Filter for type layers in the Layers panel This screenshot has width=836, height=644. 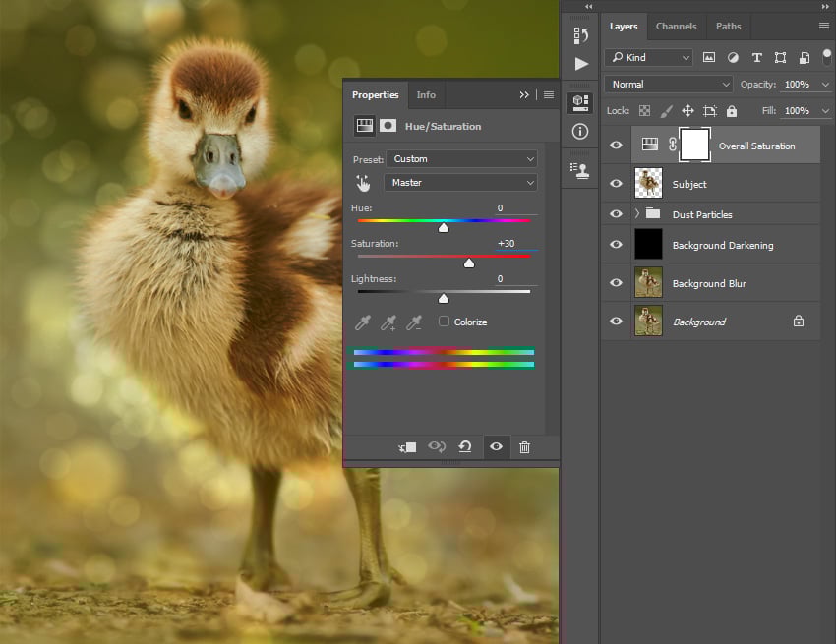[756, 57]
